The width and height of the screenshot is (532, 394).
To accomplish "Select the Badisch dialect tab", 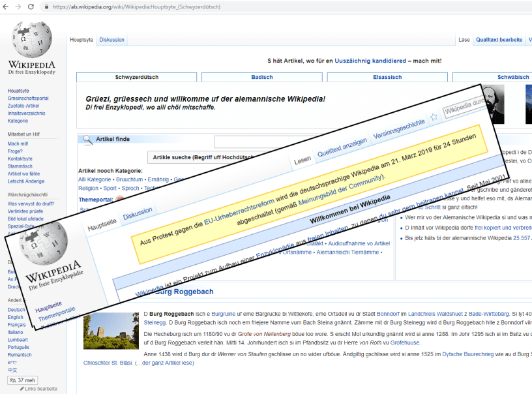I will click(262, 77).
